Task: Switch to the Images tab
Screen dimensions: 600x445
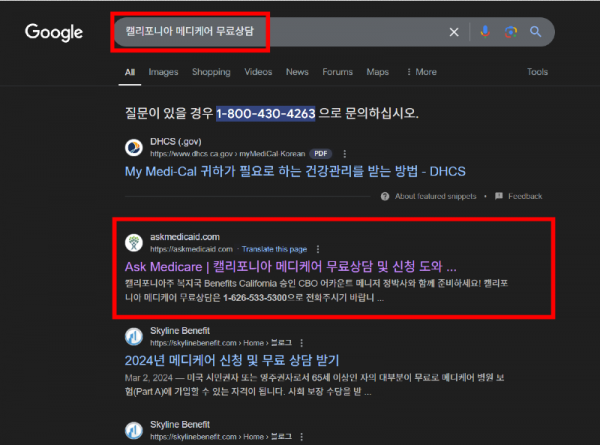Action: (163, 72)
